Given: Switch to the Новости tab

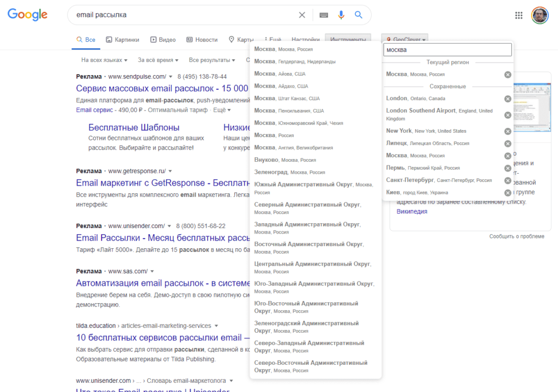Looking at the screenshot, I should 202,40.
